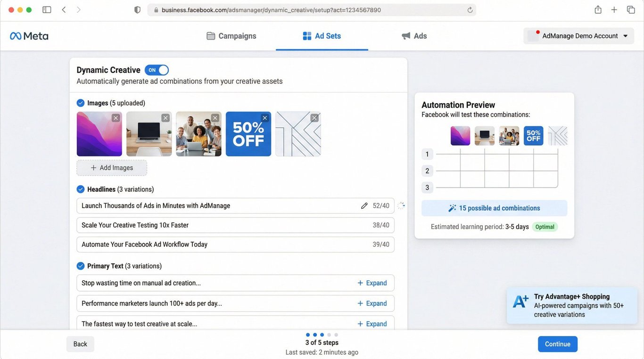Click the lock icon in address bar

click(x=156, y=10)
